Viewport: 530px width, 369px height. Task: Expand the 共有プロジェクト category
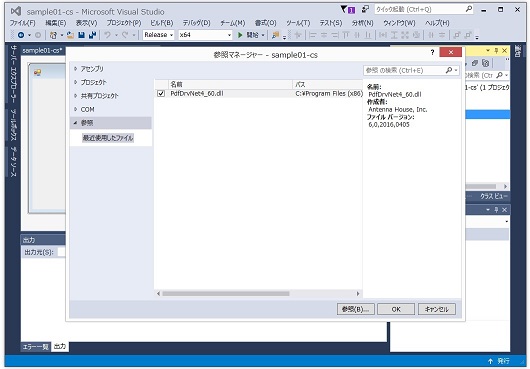[x=76, y=96]
